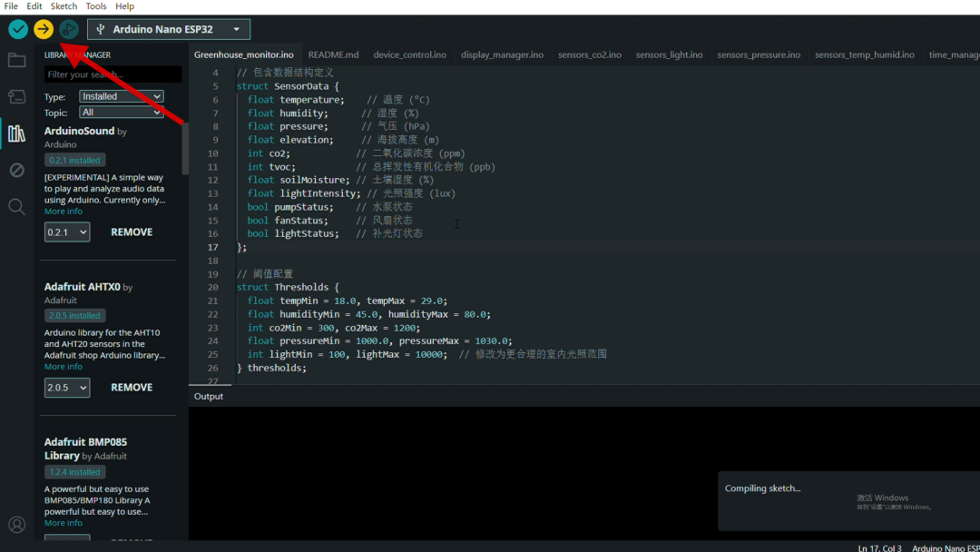The height and width of the screenshot is (552, 980).
Task: Toggle the Library Manager sidebar icon
Action: [x=16, y=133]
